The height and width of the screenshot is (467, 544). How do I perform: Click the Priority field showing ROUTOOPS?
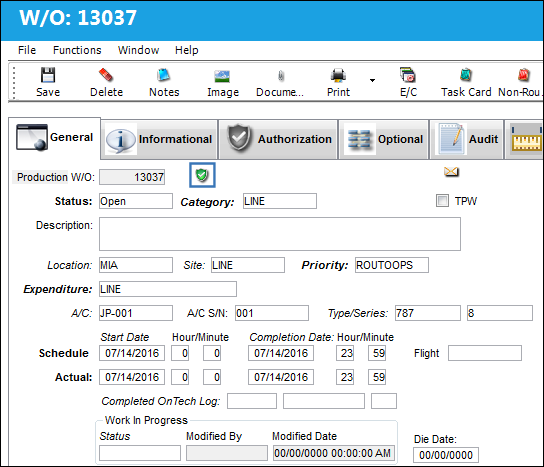click(x=392, y=265)
